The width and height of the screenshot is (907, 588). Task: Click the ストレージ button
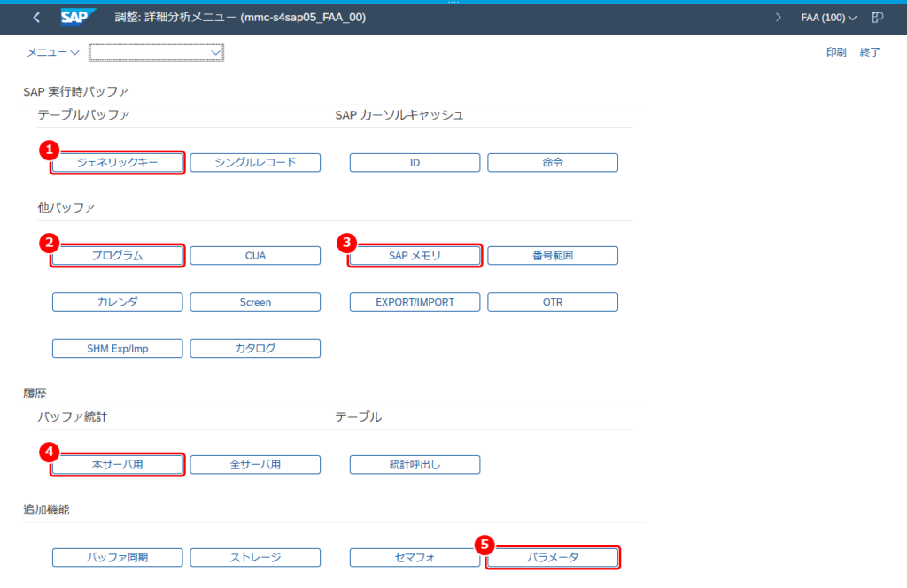tap(255, 557)
